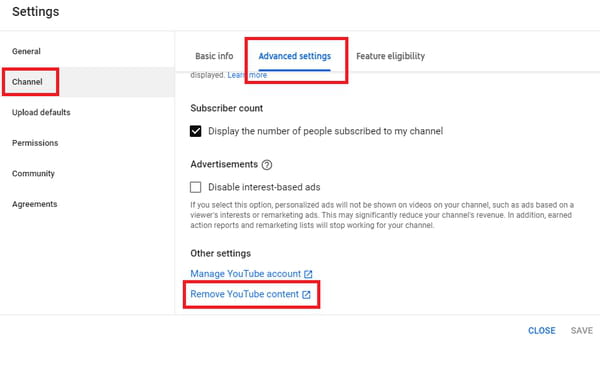Click external link icon beside Manage YouTube account

tap(308, 274)
